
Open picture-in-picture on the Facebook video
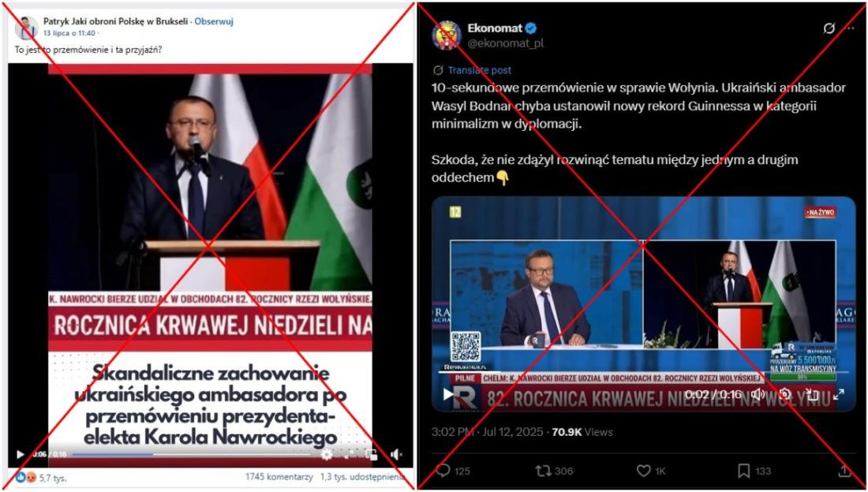coord(372,454)
